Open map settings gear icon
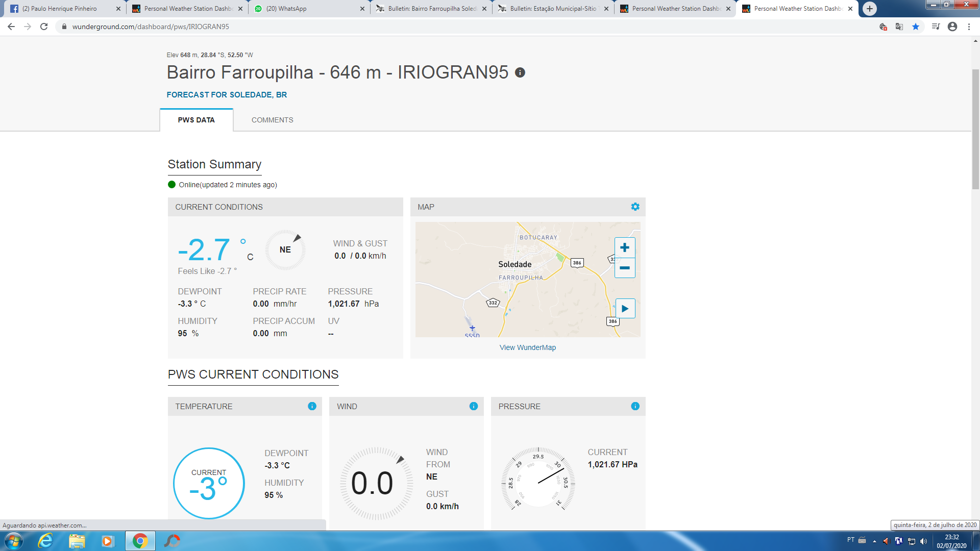Screen dimensions: 980x551 pos(635,207)
